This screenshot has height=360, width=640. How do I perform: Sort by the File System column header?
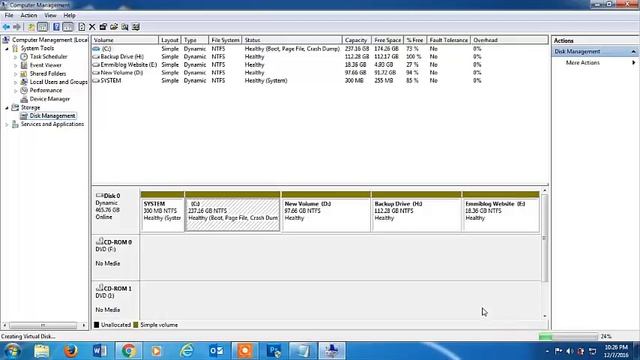[x=225, y=40]
